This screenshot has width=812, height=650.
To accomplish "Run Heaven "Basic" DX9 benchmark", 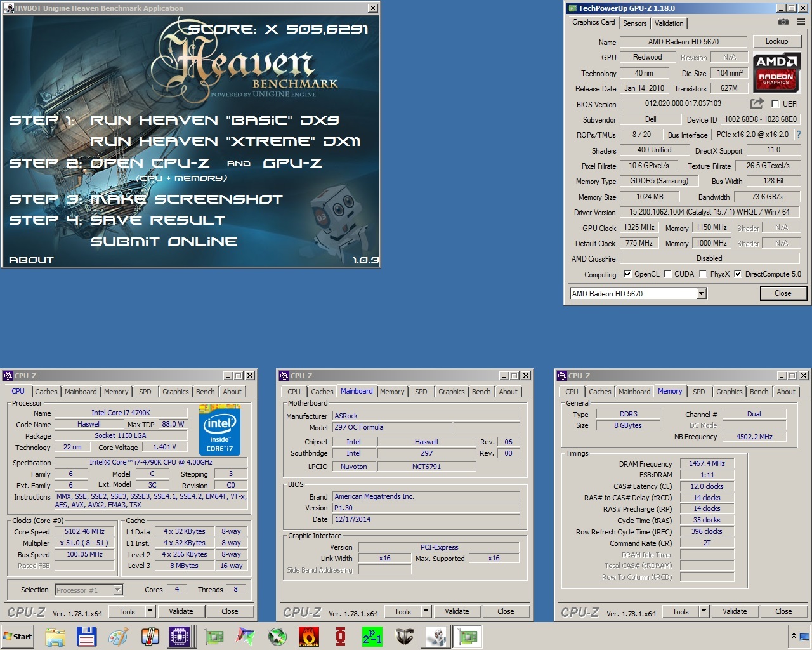I will pos(214,121).
